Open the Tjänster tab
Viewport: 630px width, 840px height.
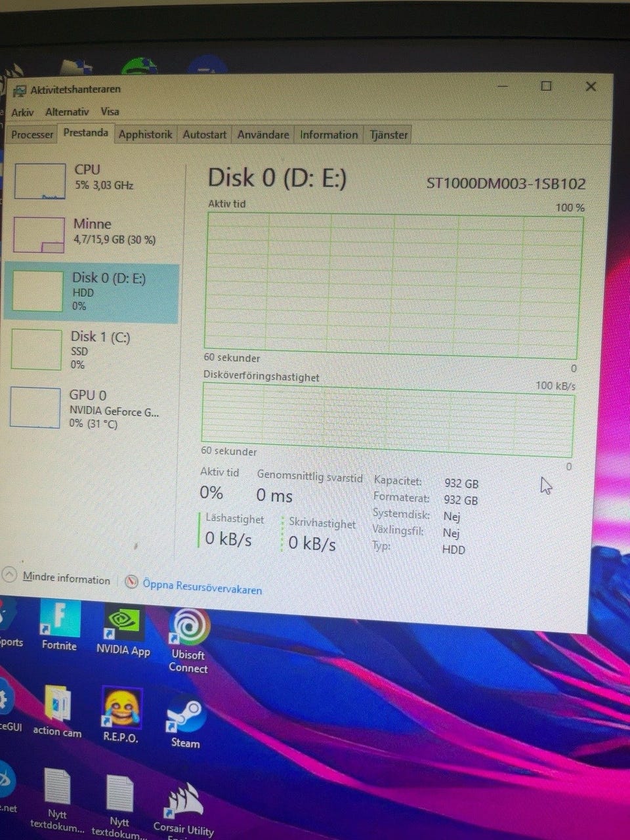click(388, 135)
